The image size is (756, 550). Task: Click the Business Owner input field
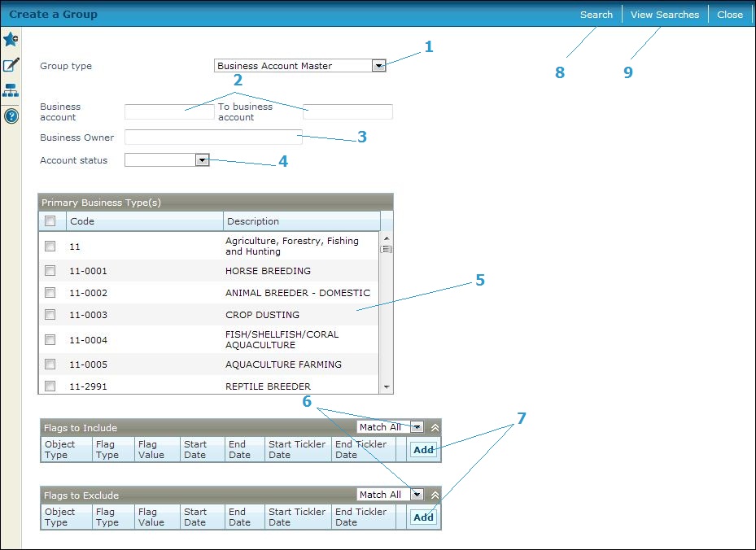point(213,137)
